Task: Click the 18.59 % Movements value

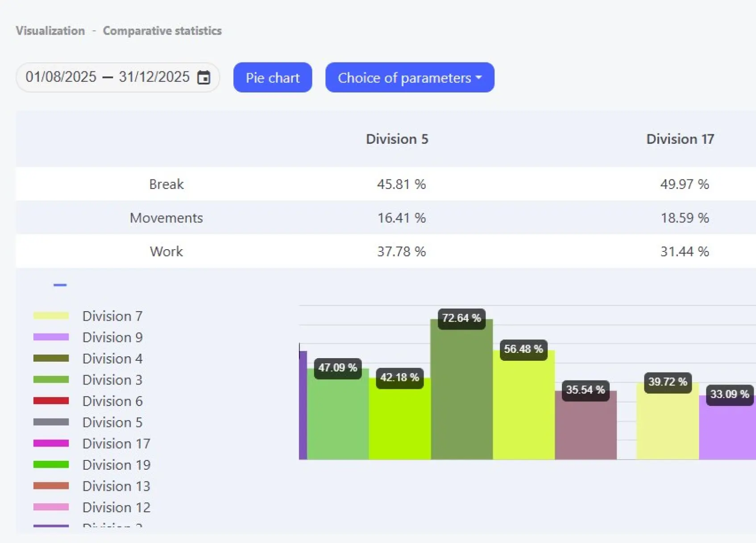Action: point(685,218)
